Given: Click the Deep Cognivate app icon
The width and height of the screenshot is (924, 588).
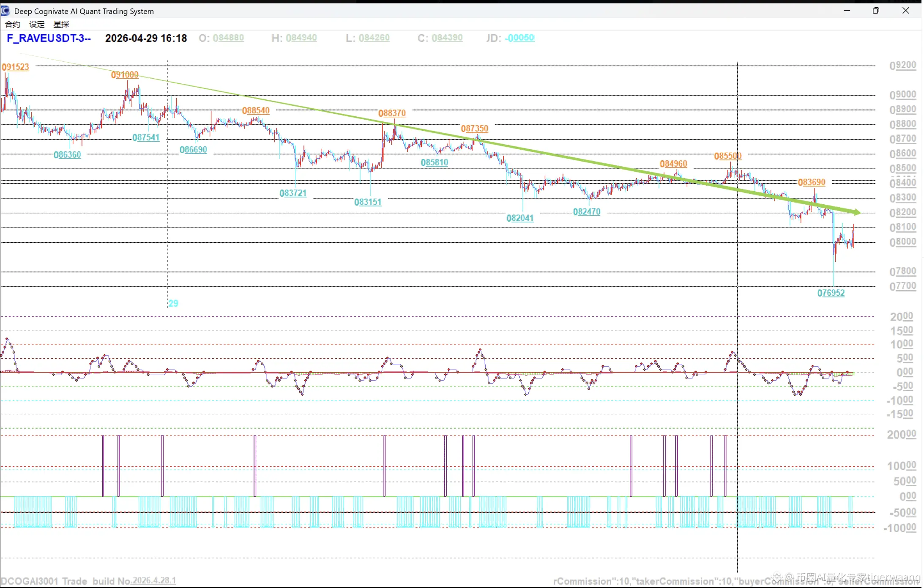Looking at the screenshot, I should (5, 11).
